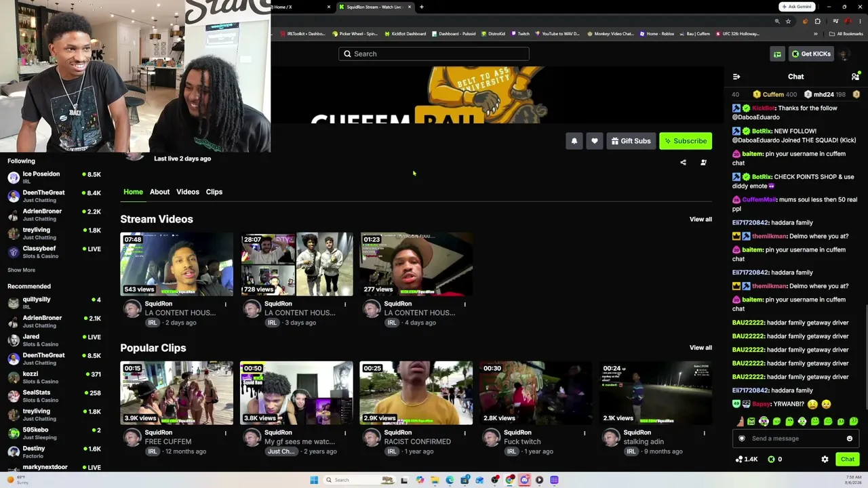This screenshot has height=488, width=868.
Task: Open quillysilly in Recommended list
Action: pyautogui.click(x=54, y=302)
